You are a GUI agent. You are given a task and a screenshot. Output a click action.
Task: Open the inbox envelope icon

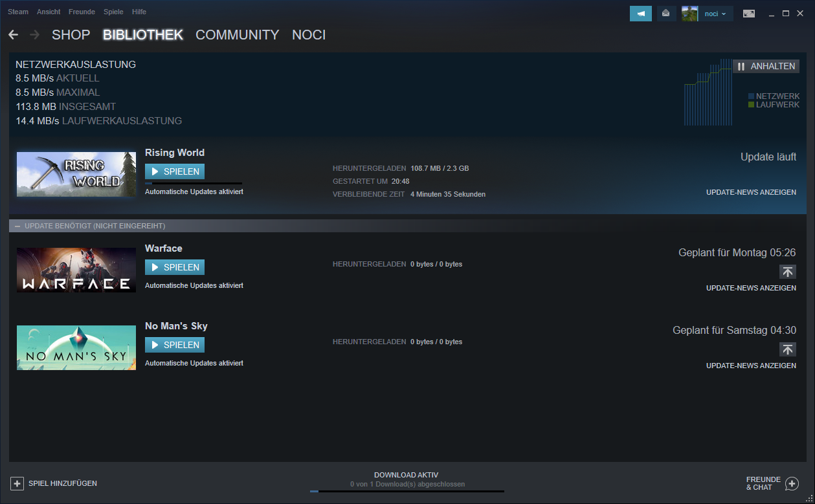[666, 14]
